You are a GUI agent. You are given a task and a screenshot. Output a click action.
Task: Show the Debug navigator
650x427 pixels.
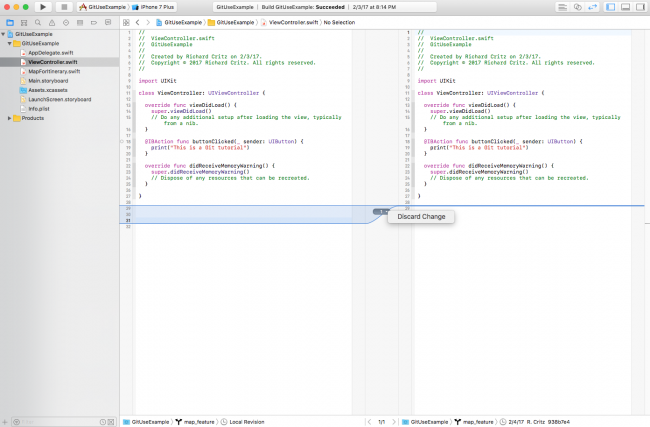coord(80,22)
